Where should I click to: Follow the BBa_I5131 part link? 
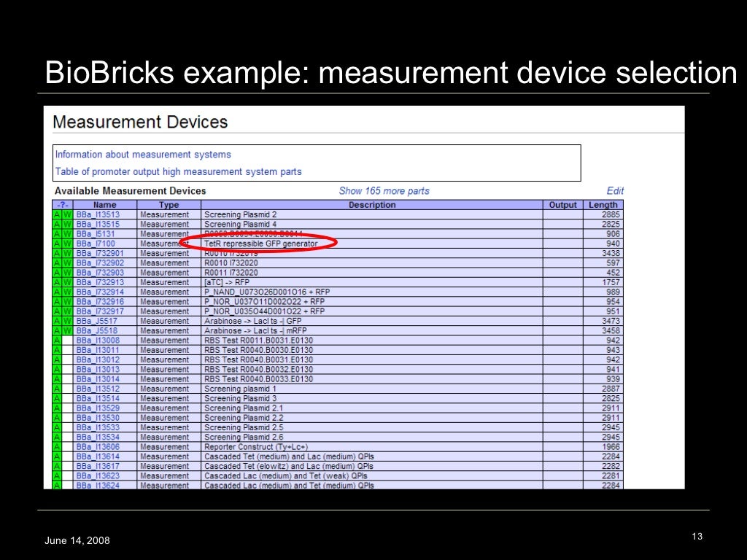(96, 234)
